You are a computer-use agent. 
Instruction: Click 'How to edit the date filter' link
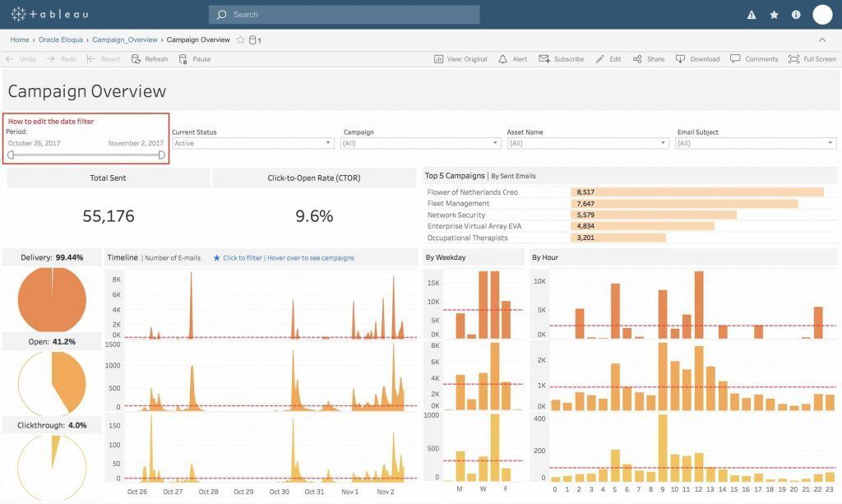pos(51,122)
